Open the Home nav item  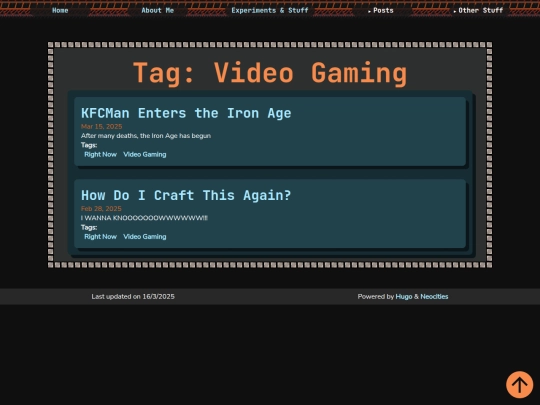[x=60, y=10]
